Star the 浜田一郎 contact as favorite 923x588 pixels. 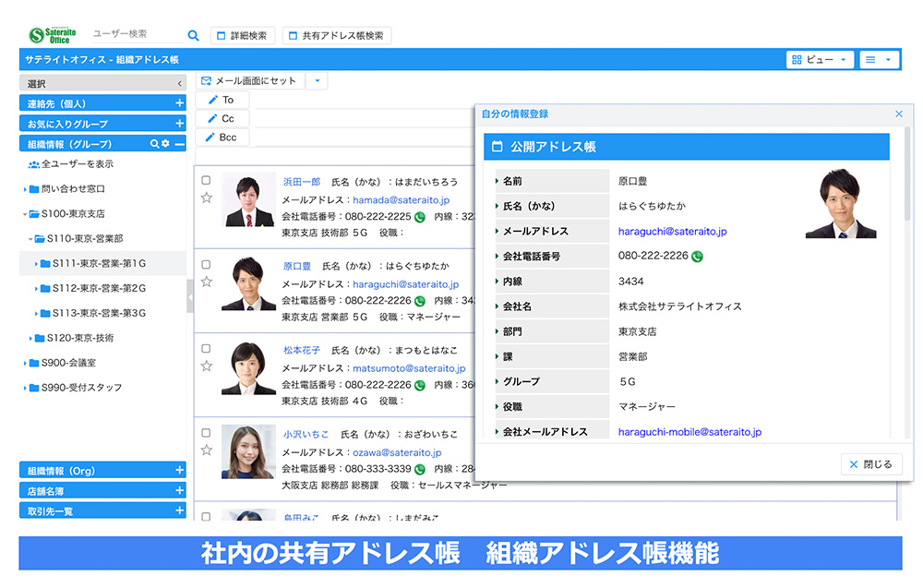pyautogui.click(x=207, y=198)
